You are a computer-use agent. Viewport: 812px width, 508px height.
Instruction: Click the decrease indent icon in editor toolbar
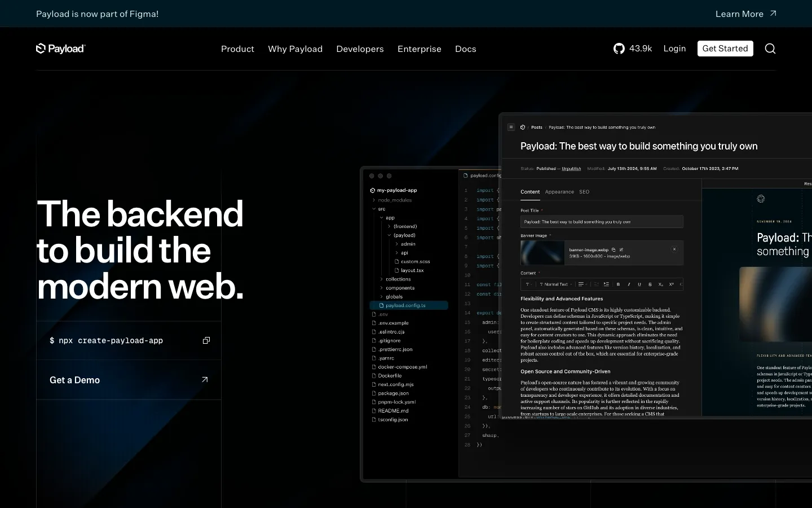point(596,284)
